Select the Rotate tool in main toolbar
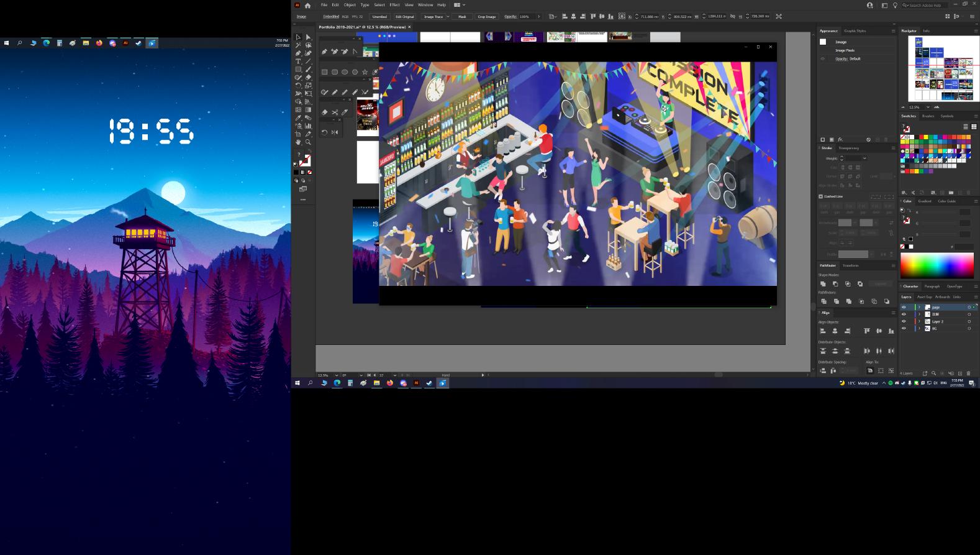This screenshot has height=555, width=980. click(x=298, y=85)
